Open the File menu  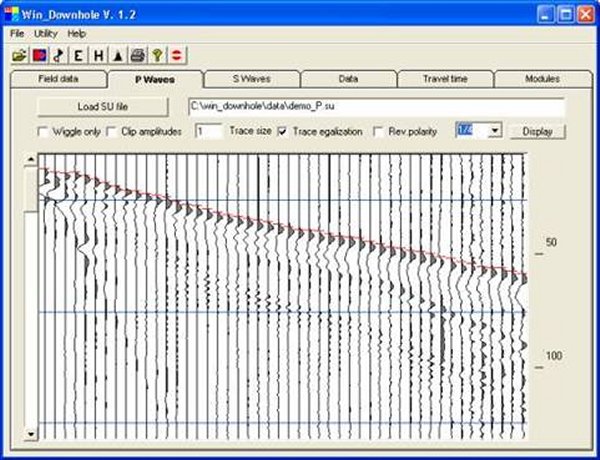pos(17,33)
